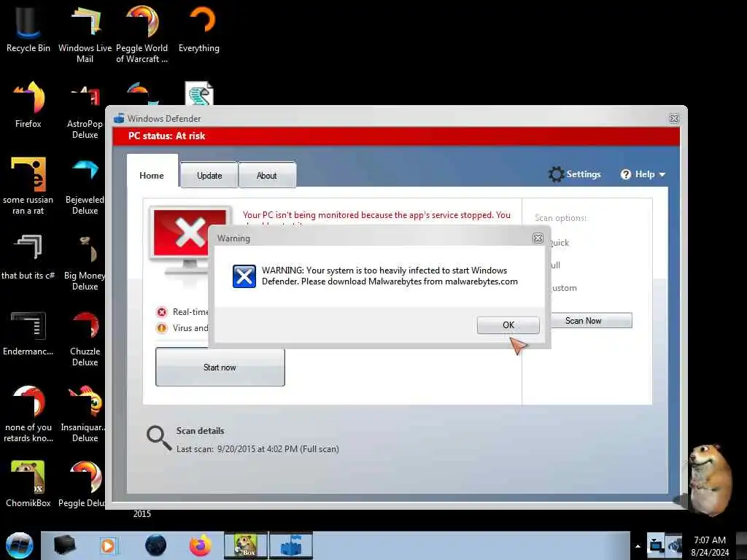Image resolution: width=747 pixels, height=560 pixels.
Task: Click the magnifier icon beside Scan details
Action: [158, 437]
